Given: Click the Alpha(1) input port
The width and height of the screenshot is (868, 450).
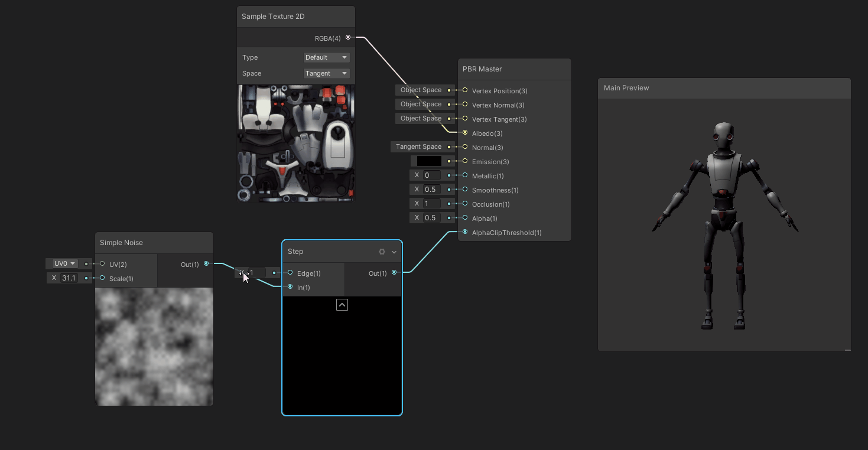Looking at the screenshot, I should 465,218.
